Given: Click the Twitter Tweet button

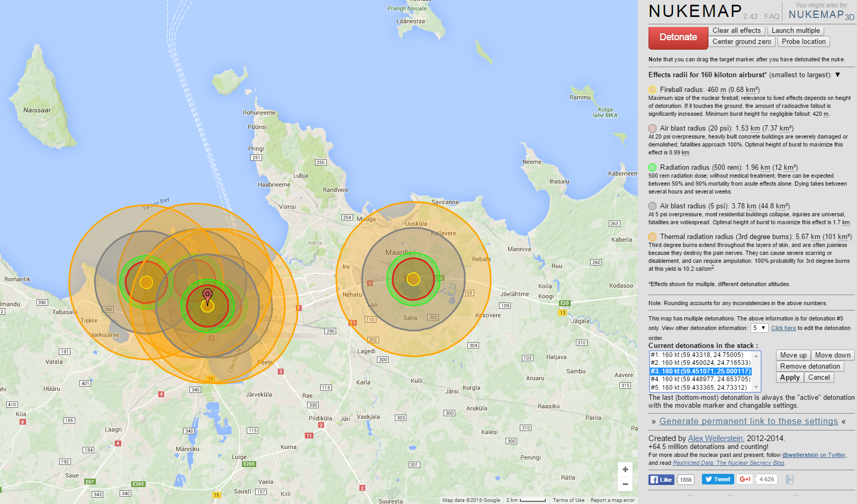Looking at the screenshot, I should tap(717, 479).
